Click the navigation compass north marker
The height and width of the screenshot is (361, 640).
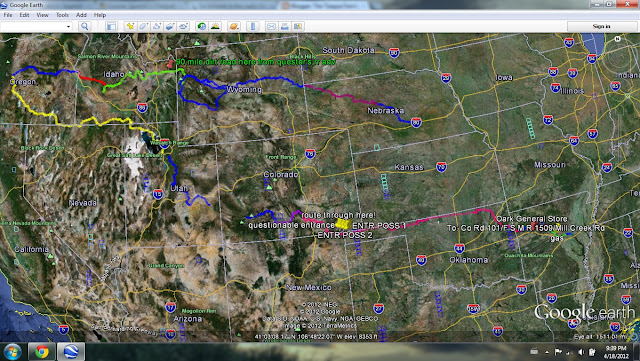point(618,39)
